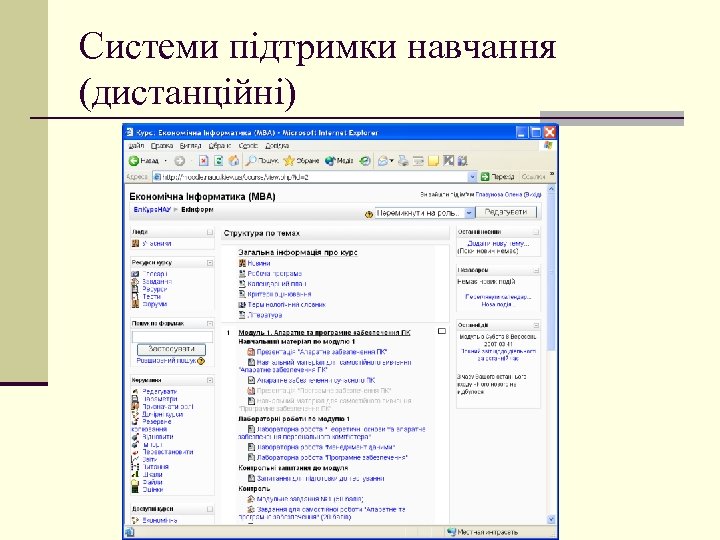Open the Довідка menu
This screenshot has height=540, width=720.
coord(277,146)
